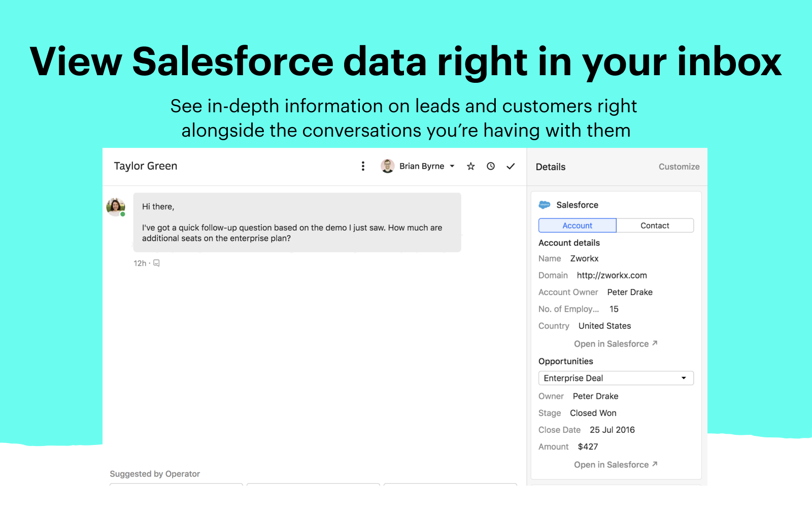
Task: Click the note icon beside 12h timestamp
Action: [x=157, y=263]
